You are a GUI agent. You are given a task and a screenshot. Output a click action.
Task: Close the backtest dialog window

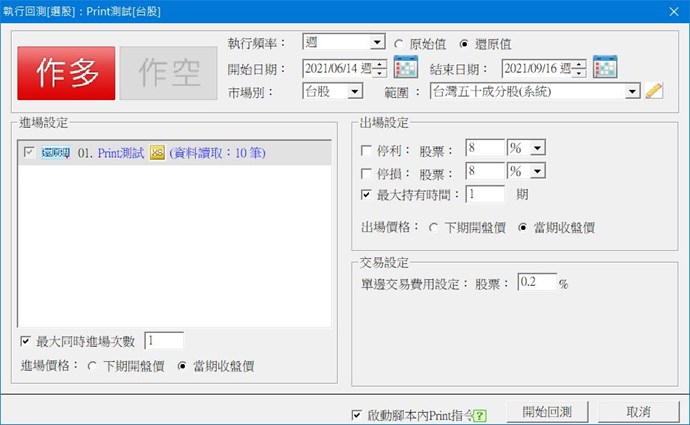(674, 12)
